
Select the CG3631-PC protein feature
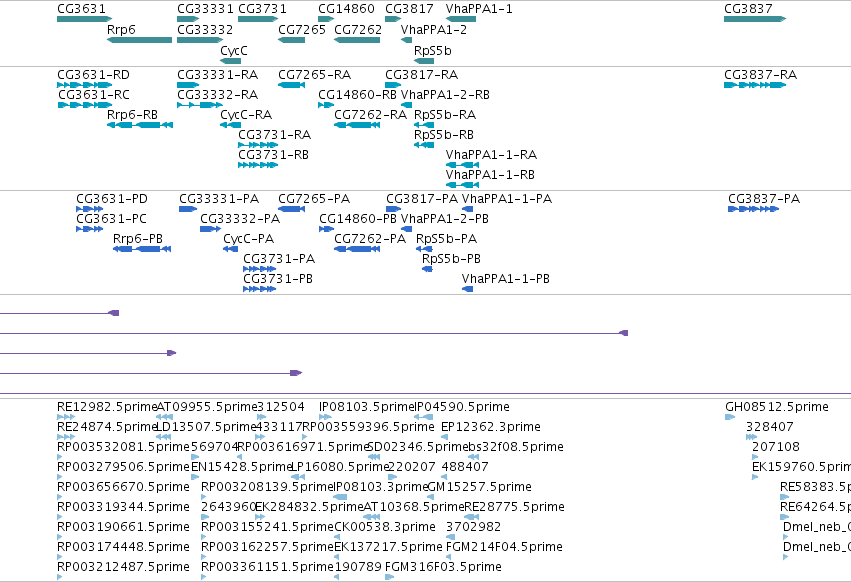(x=90, y=229)
